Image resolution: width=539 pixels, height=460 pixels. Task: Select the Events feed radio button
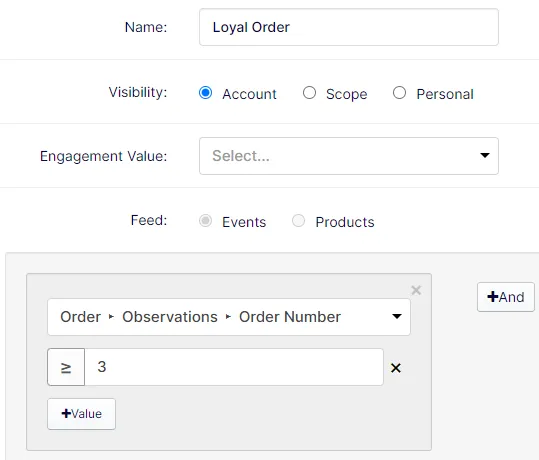click(205, 221)
